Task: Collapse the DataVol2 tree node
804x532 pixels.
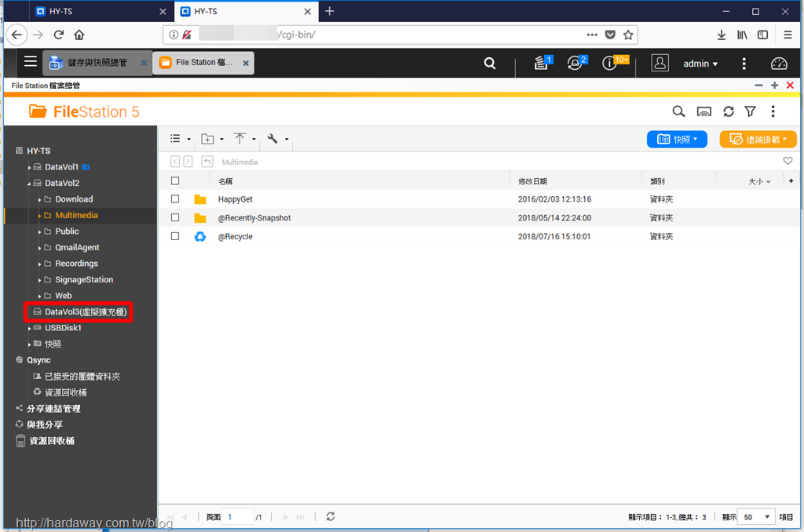Action: (x=29, y=184)
